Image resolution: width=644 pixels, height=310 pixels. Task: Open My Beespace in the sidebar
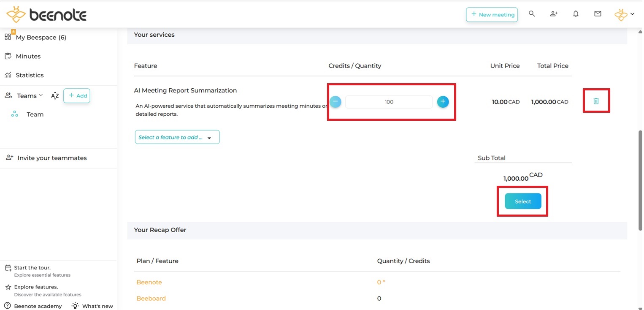pos(41,38)
